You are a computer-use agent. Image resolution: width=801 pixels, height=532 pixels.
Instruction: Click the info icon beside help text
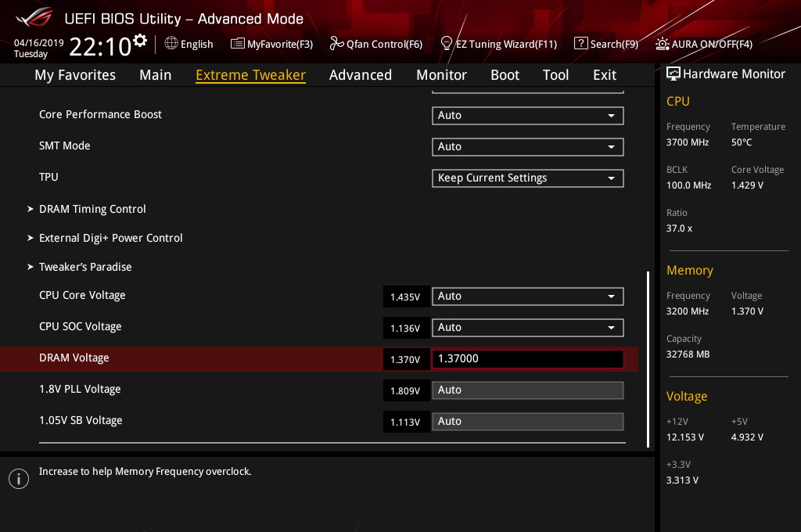click(19, 479)
